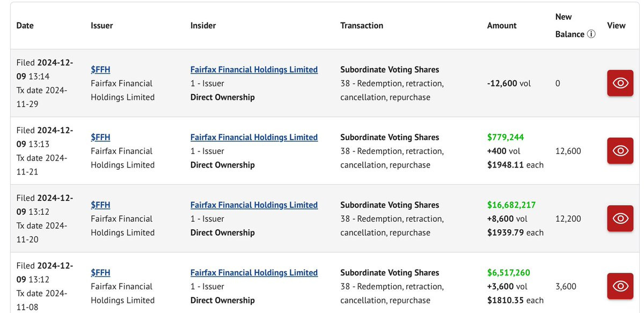Click Fairfax insider link, 2024-11-21 row
Screen dimensions: 644x313
(x=254, y=137)
